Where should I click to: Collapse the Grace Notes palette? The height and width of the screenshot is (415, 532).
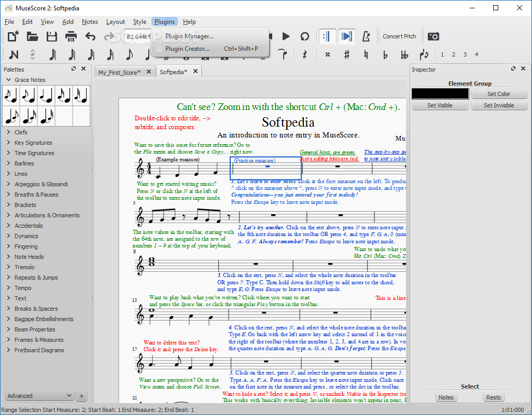(9, 80)
